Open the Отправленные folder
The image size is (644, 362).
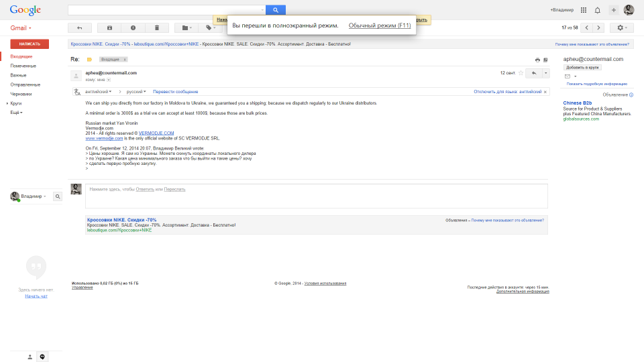tap(25, 84)
